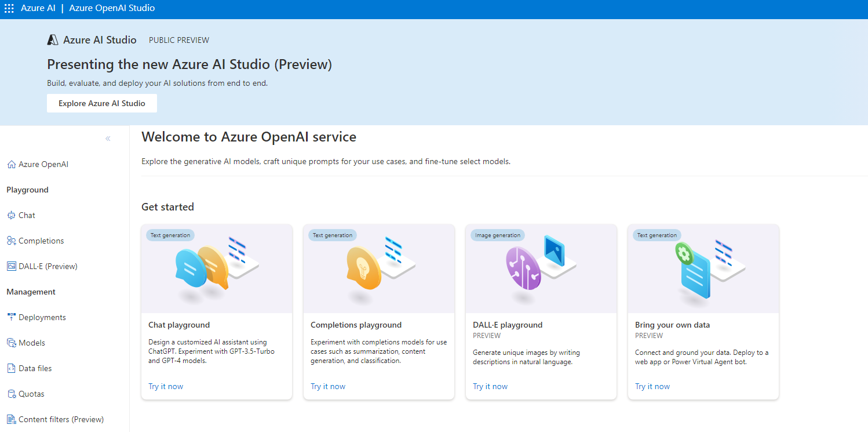Click the Bring your own data card title
Screen dimensions: 868x432
(x=672, y=325)
